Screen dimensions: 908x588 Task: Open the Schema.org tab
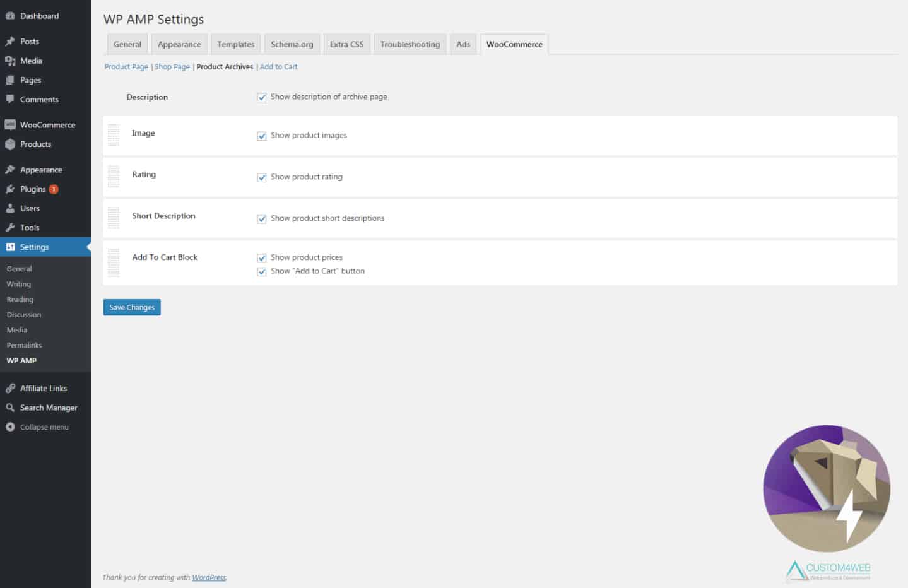(x=292, y=44)
